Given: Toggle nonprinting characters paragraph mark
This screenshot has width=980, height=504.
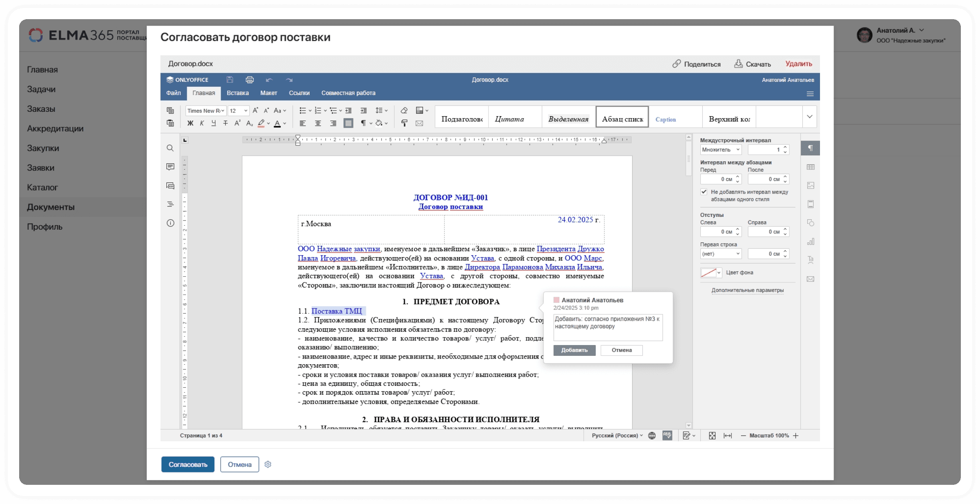Looking at the screenshot, I should click(363, 123).
